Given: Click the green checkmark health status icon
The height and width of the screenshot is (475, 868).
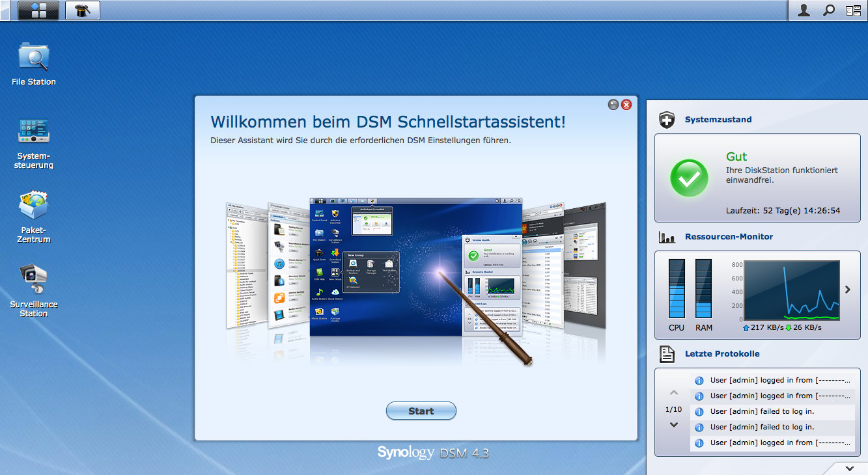Looking at the screenshot, I should click(689, 178).
